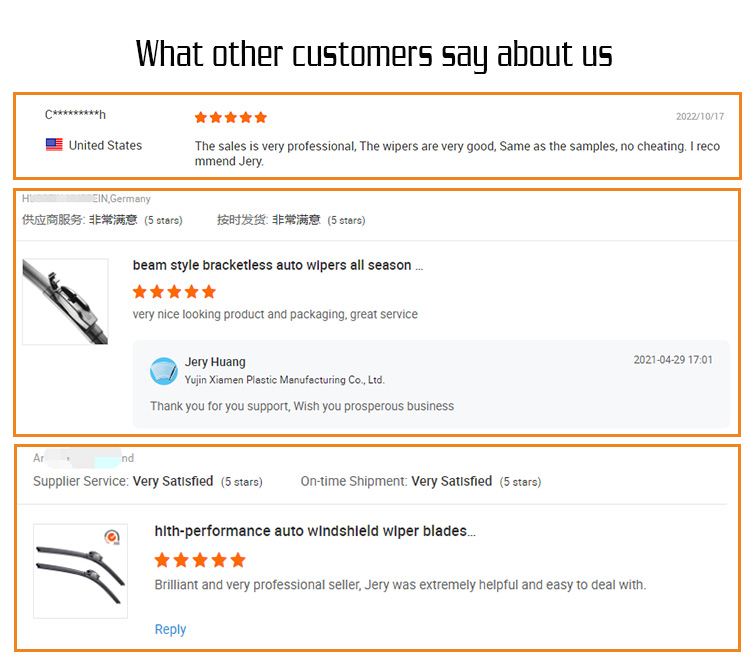Click Supplier Service Very Satisfied rating

(x=148, y=481)
